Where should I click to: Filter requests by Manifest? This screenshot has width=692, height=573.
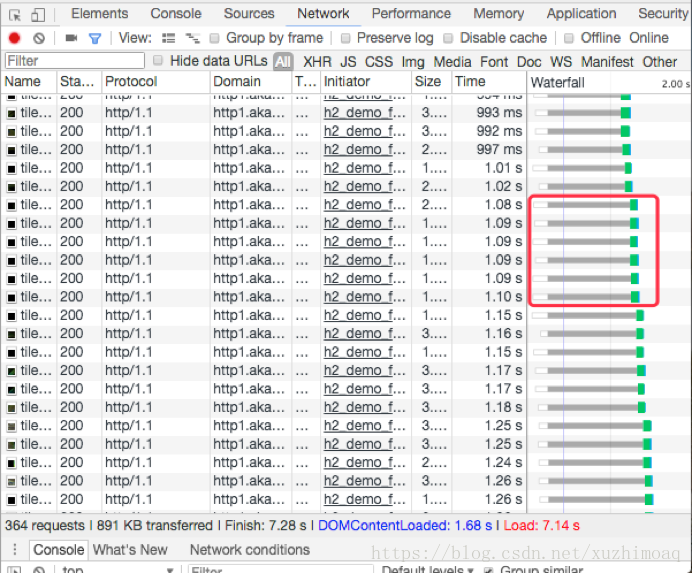(x=607, y=62)
